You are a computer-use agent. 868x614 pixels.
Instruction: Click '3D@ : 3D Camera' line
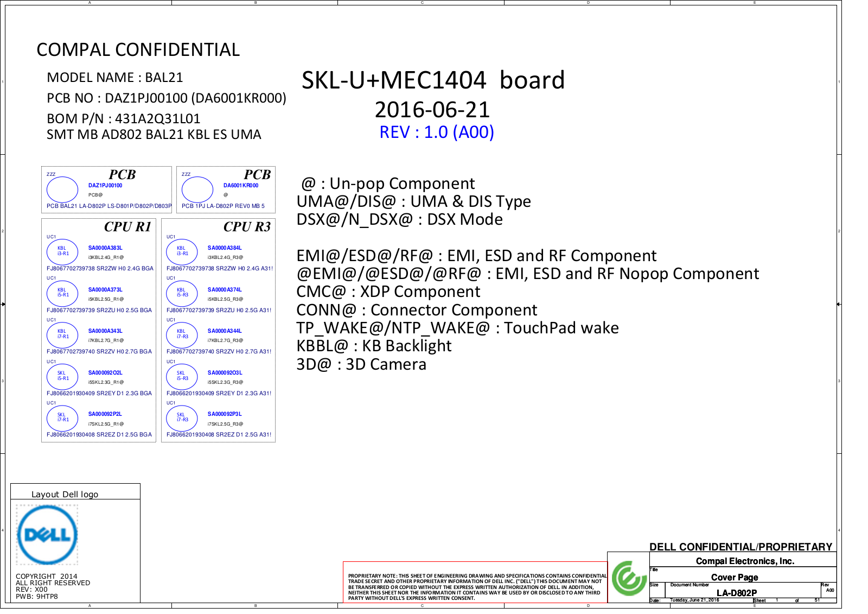[x=361, y=364]
